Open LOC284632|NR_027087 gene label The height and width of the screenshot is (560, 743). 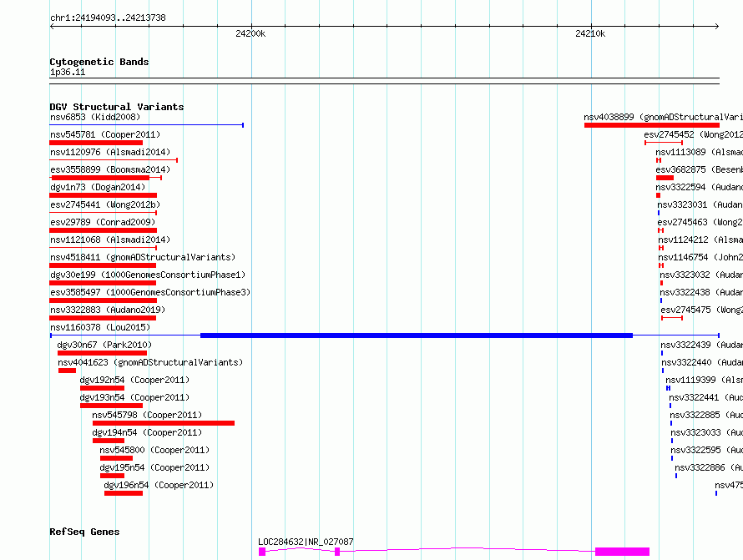(x=306, y=542)
